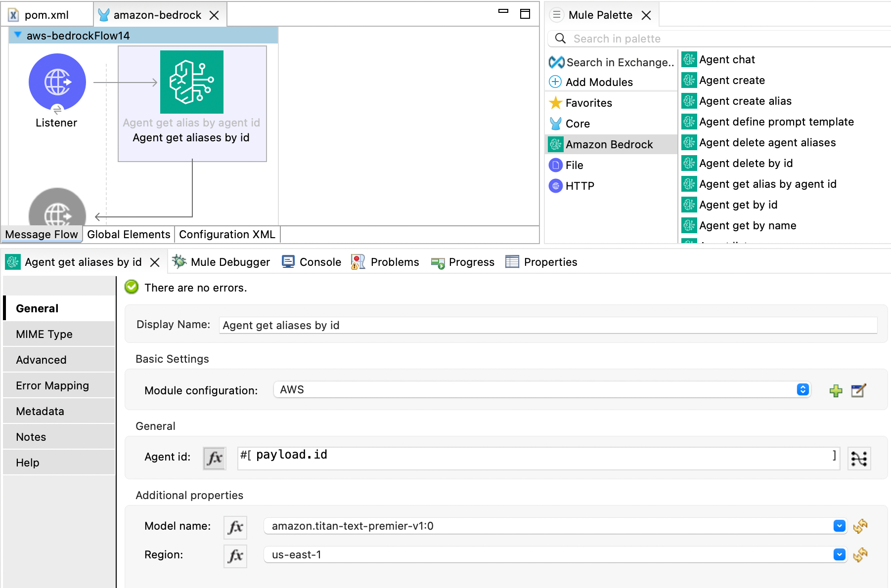The height and width of the screenshot is (588, 891).
Task: Open the Mule Debugger view tab
Action: coord(222,262)
